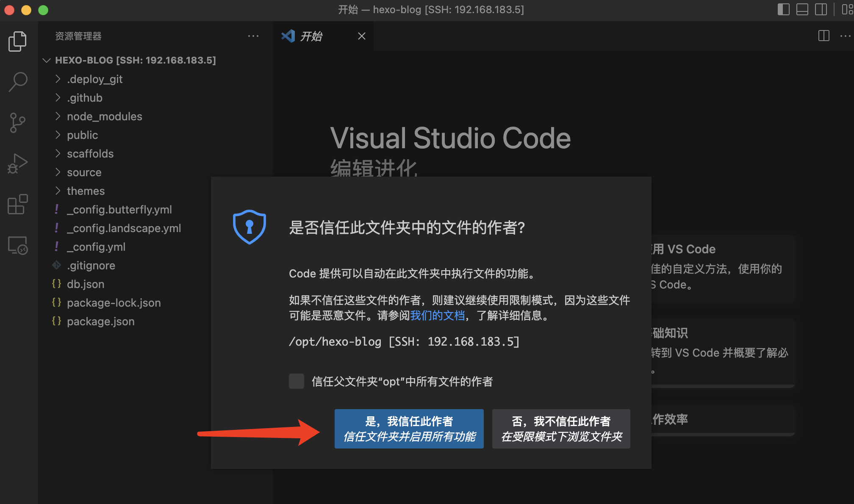Toggle the bottom panel layout icon
Image resolution: width=854 pixels, height=504 pixels.
pyautogui.click(x=802, y=9)
